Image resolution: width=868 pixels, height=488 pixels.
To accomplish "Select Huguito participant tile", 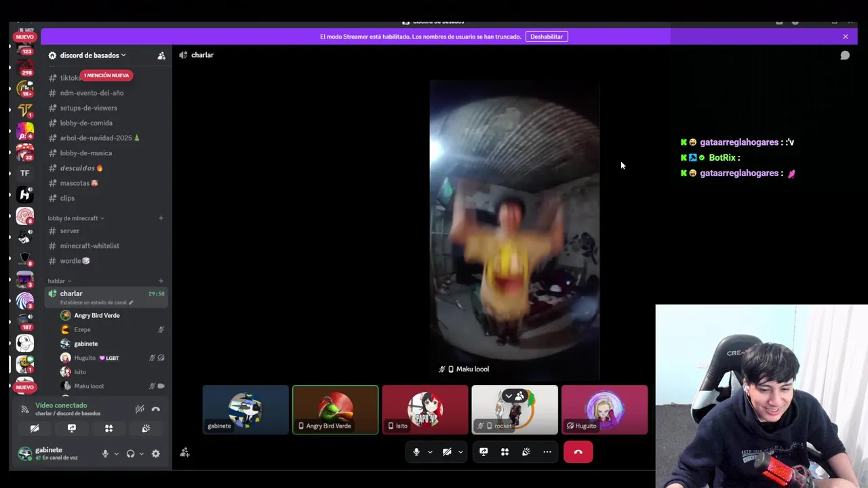I will 604,409.
